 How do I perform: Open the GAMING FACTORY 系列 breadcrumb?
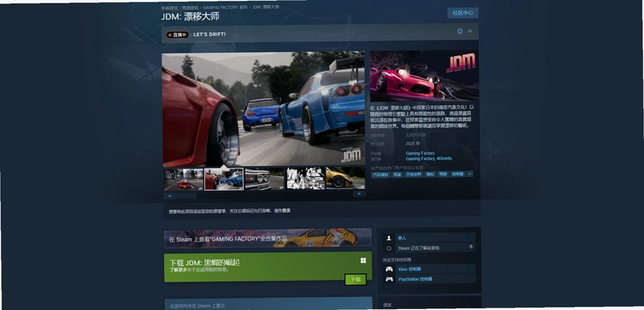225,7
